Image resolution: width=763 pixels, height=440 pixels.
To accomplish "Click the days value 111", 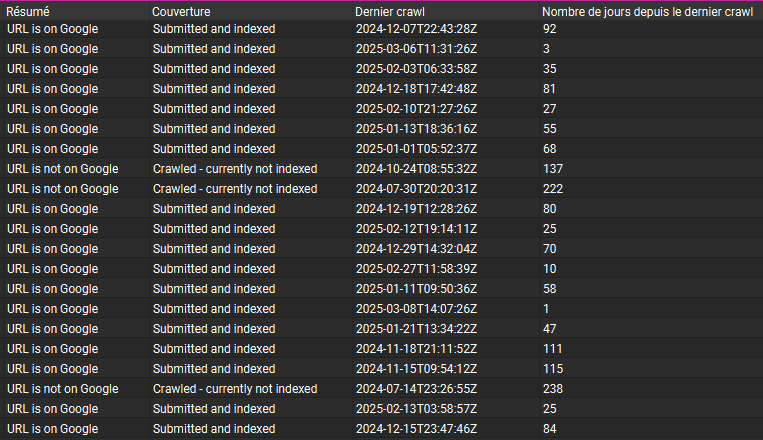I will [553, 348].
